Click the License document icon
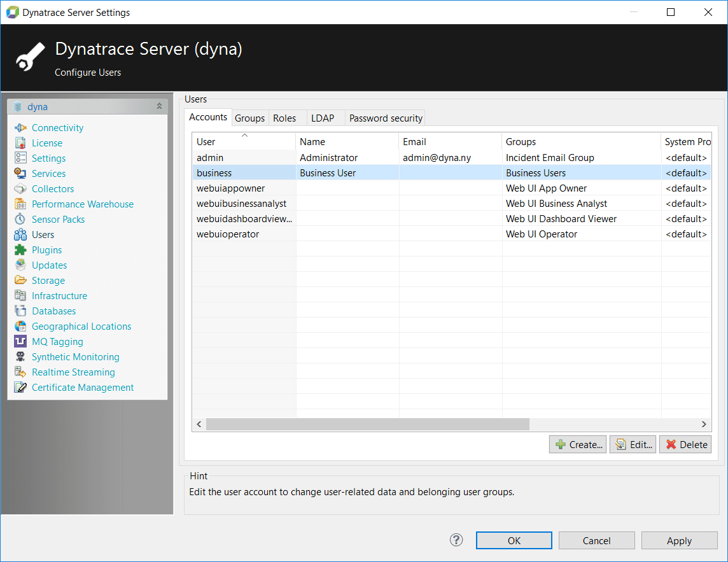Screen dimensions: 728x562 click(20, 143)
